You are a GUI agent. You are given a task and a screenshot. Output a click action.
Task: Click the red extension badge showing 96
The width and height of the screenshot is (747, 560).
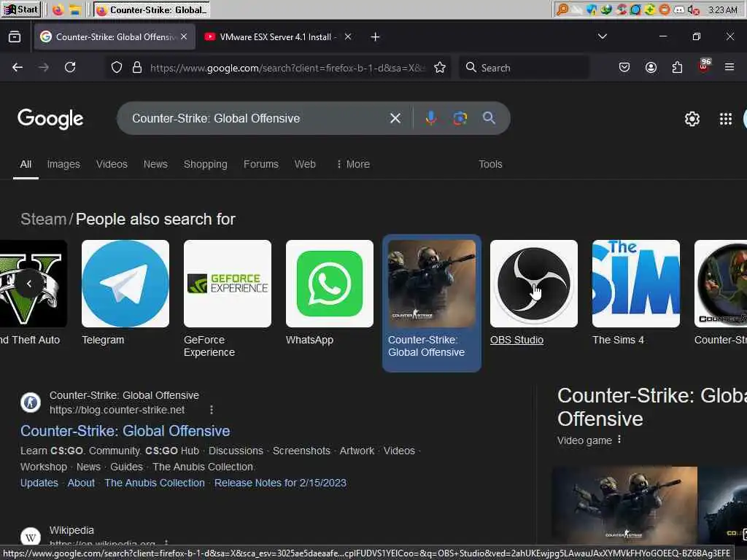704,66
